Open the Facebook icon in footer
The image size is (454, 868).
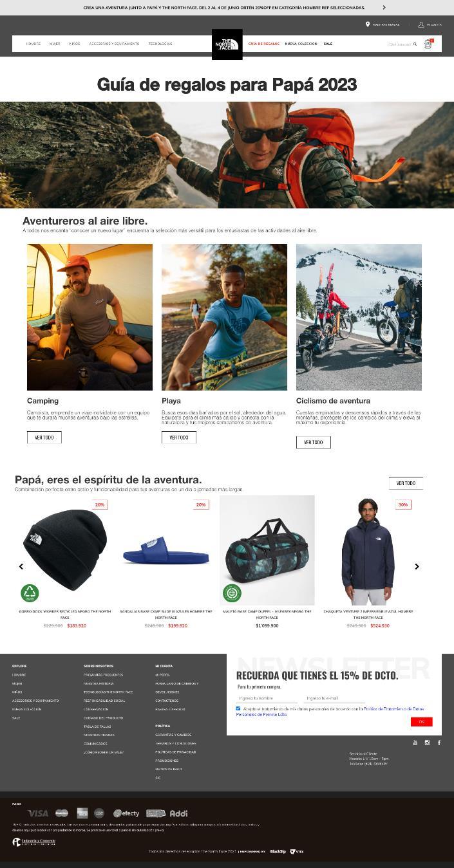pyautogui.click(x=439, y=743)
